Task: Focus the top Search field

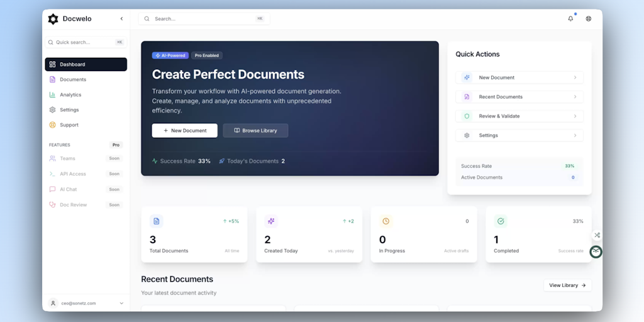Action: pos(204,19)
